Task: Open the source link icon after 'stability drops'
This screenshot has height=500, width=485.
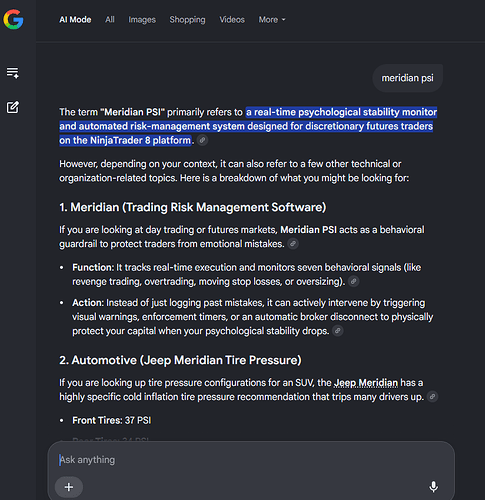Action: tap(338, 331)
